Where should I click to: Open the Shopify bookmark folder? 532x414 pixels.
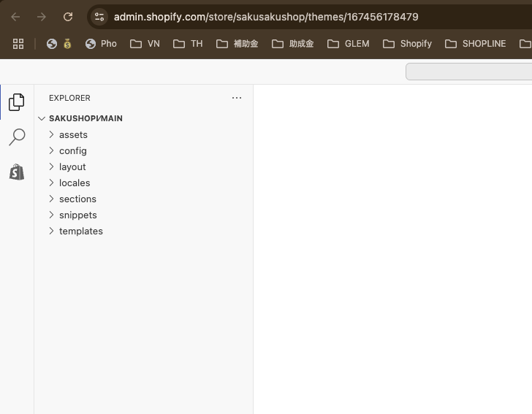click(x=407, y=44)
